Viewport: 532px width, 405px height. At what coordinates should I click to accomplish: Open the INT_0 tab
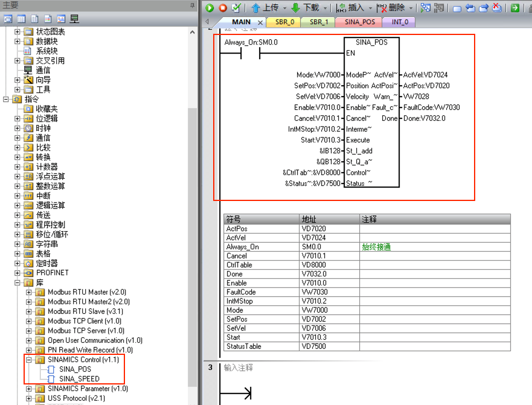point(399,22)
